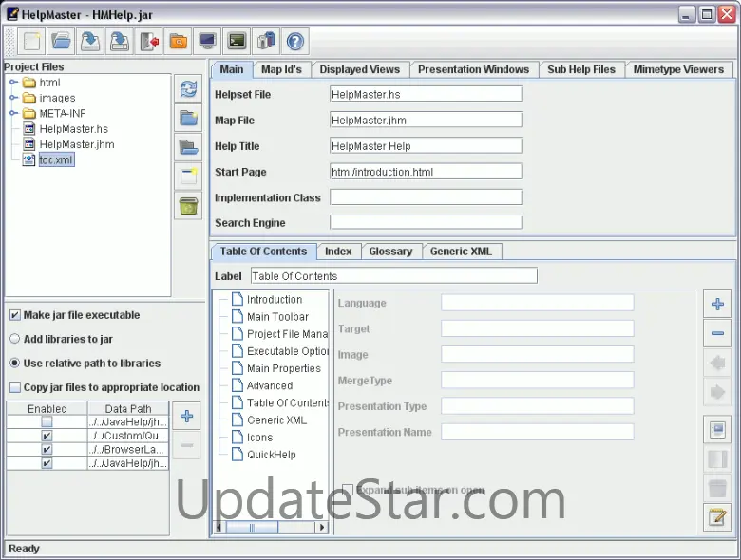Open the Sub Help Files tab
Screen dimensions: 741x560
click(581, 70)
